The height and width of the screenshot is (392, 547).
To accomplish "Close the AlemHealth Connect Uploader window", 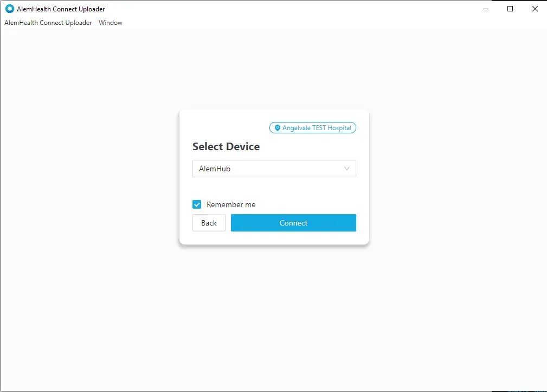I will (x=535, y=9).
